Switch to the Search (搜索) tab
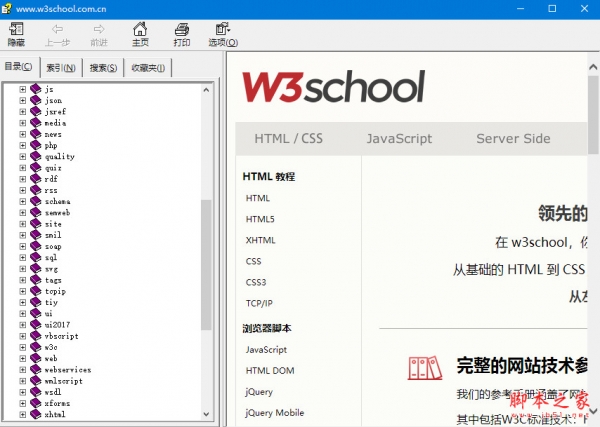Image resolution: width=600 pixels, height=427 pixels. [103, 68]
